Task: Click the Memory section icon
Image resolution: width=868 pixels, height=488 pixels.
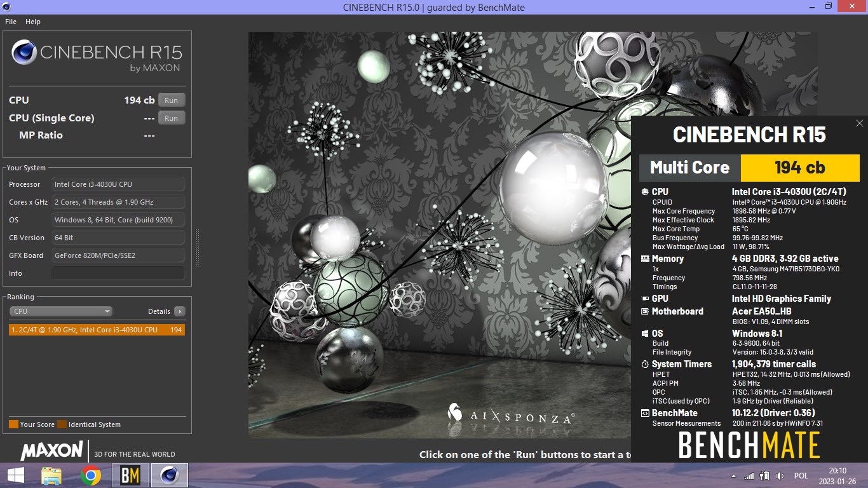Action: (645, 259)
